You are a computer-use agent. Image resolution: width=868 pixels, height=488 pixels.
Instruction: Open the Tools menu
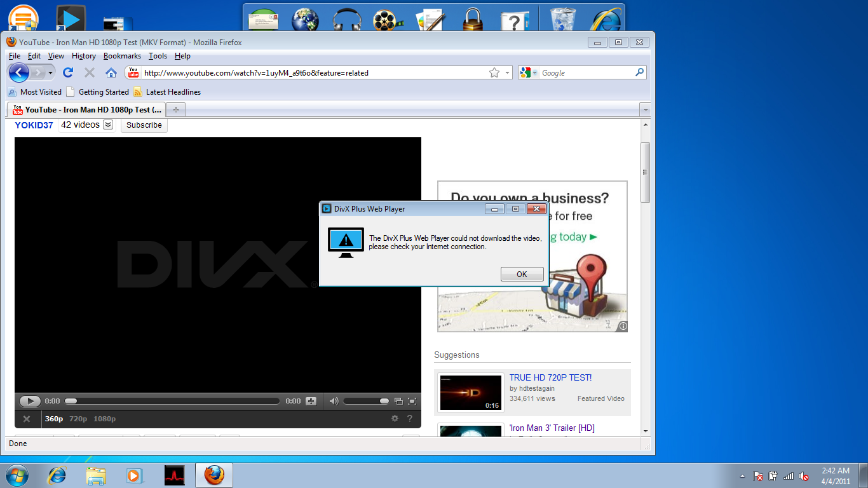coord(158,56)
